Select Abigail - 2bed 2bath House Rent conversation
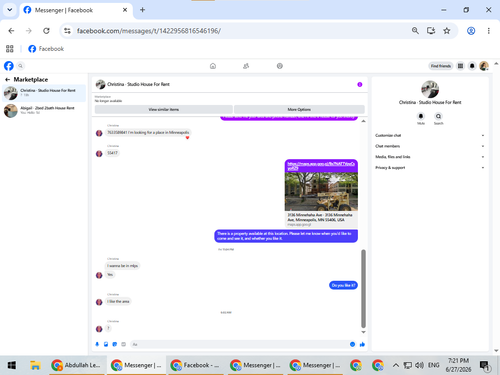500x375 pixels. point(44,110)
